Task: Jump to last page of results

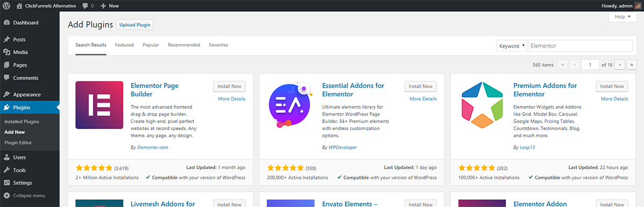Action: pyautogui.click(x=632, y=65)
